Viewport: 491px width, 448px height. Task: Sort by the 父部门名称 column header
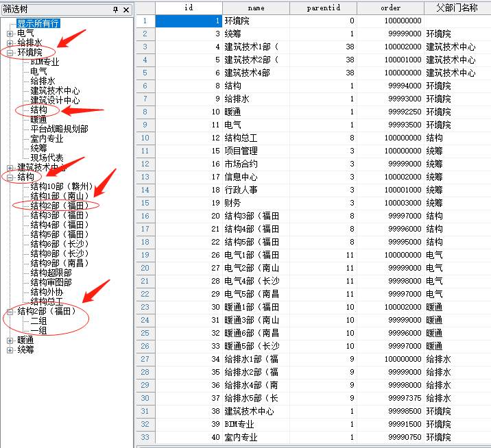[457, 8]
